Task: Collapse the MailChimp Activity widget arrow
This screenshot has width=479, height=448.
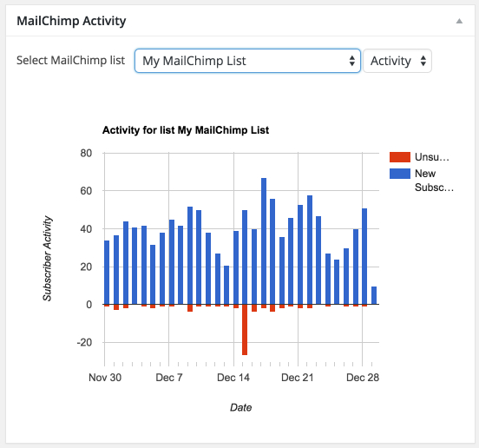Action: (459, 21)
